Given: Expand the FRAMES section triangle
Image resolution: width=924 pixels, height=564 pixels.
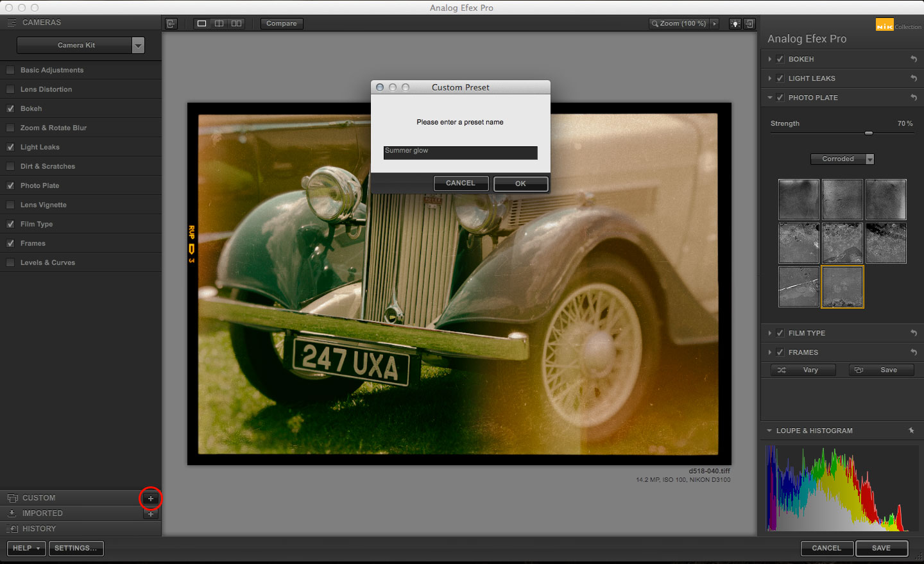Looking at the screenshot, I should 770,352.
